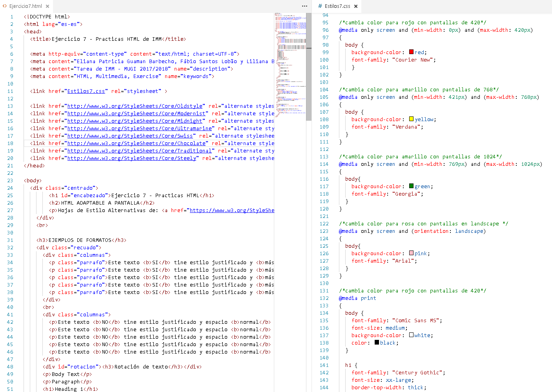The height and width of the screenshot is (392, 552).
Task: Follow the Midnight stylesheet link
Action: (x=135, y=121)
